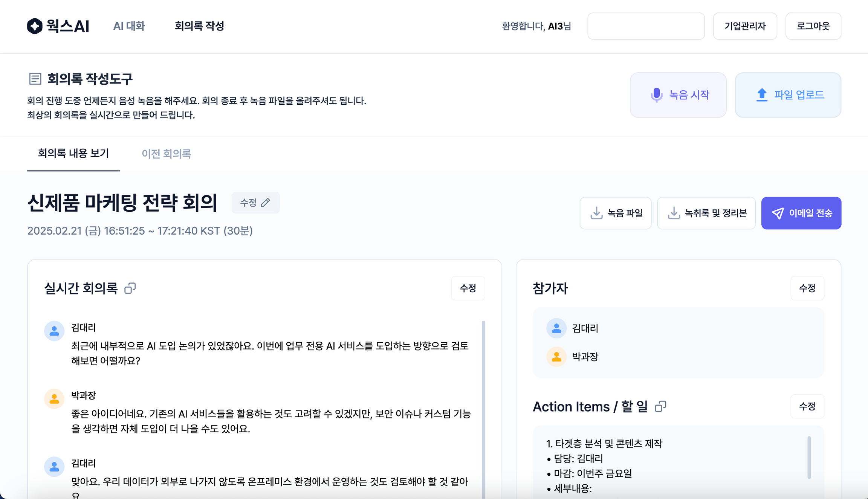Download the 녹음 파일 recording

pos(615,213)
